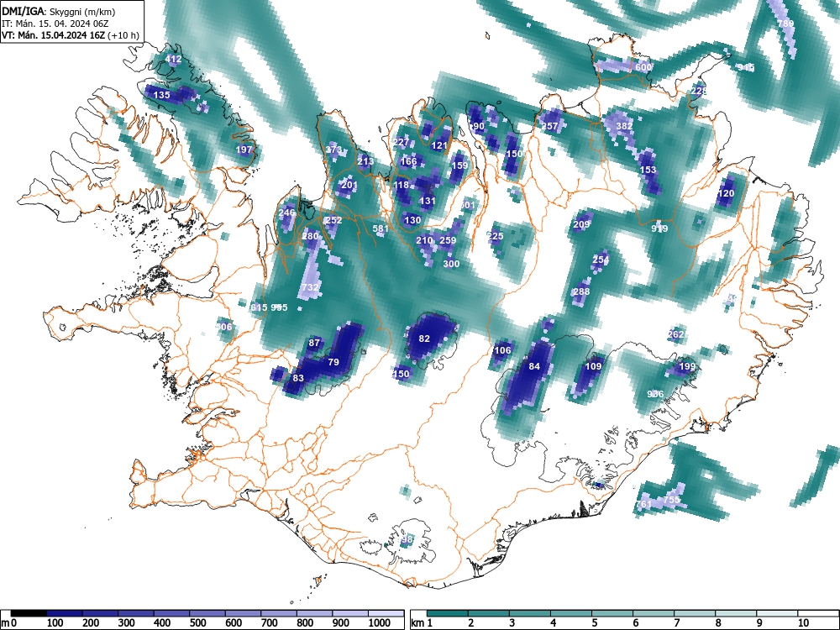This screenshot has width=840, height=630.
Task: Click the map value 130
Action: coord(412,220)
